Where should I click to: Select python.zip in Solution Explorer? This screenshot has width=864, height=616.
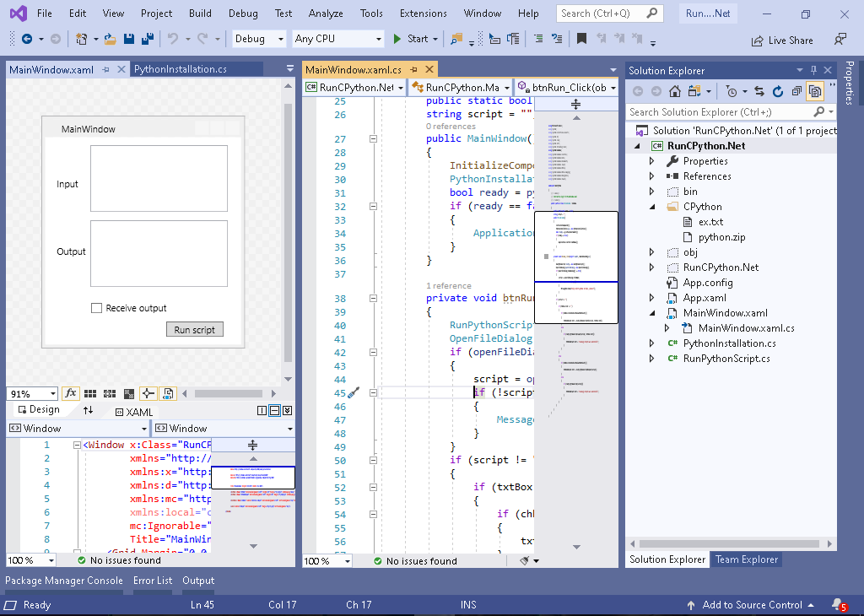721,237
